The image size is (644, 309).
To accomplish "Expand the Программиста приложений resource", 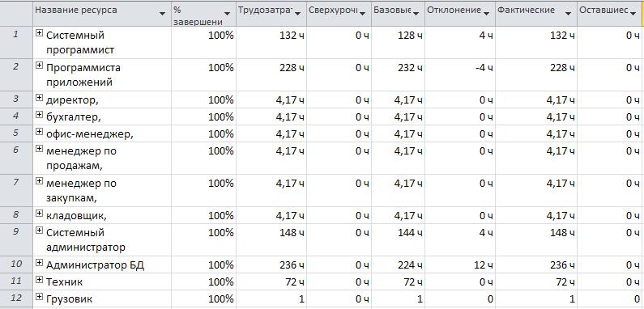I will pos(39,66).
